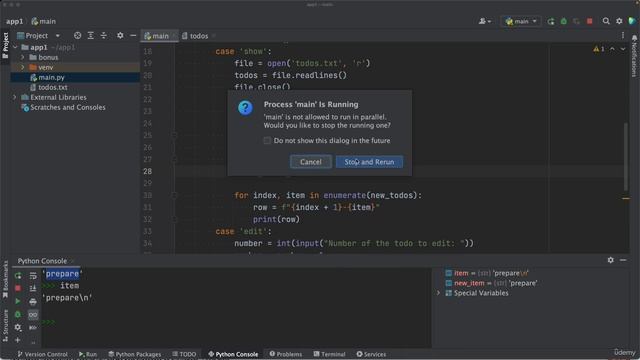Open the Structure vertical sidebar tab
The image size is (640, 360).
5,325
